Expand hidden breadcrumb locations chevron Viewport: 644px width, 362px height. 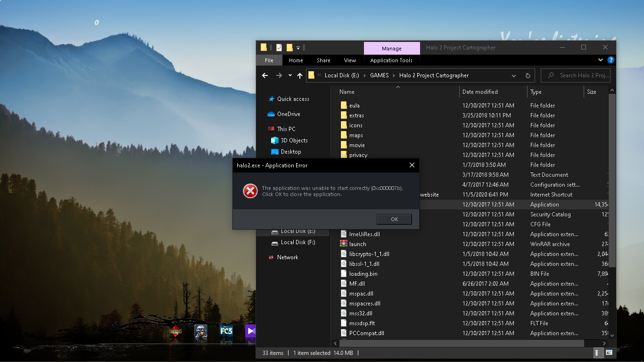click(320, 75)
